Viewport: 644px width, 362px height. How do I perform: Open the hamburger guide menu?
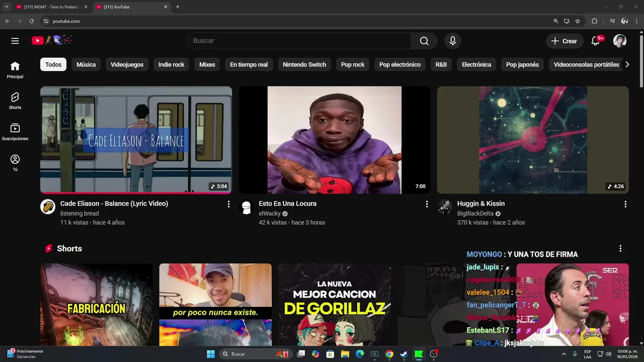[15, 41]
